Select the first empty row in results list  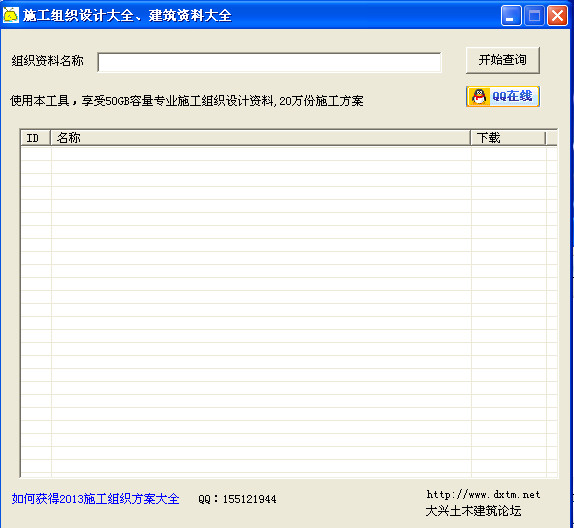(x=289, y=154)
